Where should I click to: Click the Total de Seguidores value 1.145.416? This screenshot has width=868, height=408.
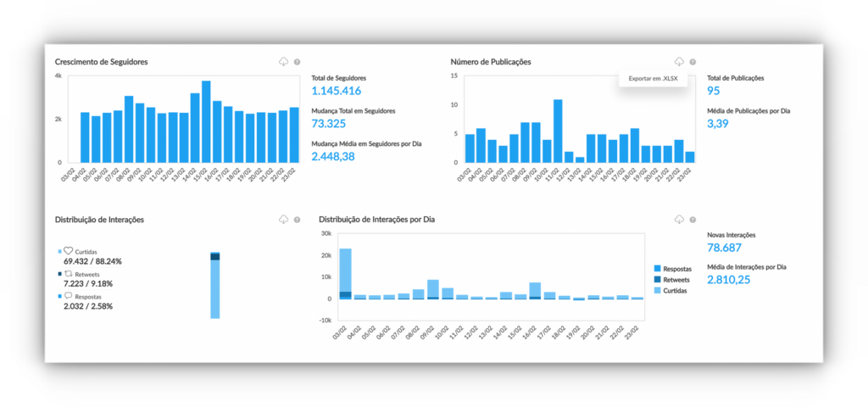pyautogui.click(x=337, y=91)
